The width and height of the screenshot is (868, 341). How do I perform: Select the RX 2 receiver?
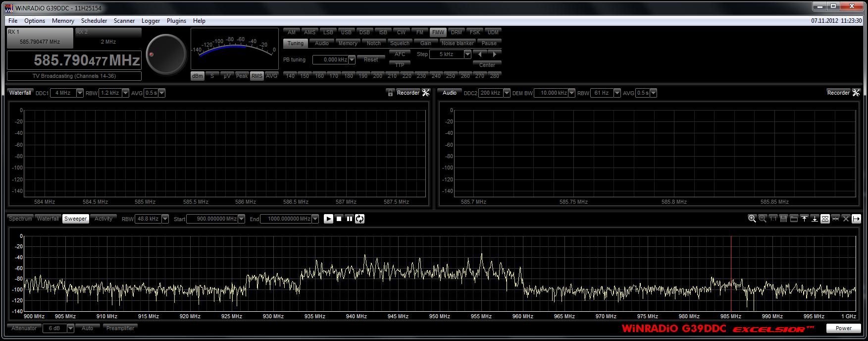click(108, 38)
